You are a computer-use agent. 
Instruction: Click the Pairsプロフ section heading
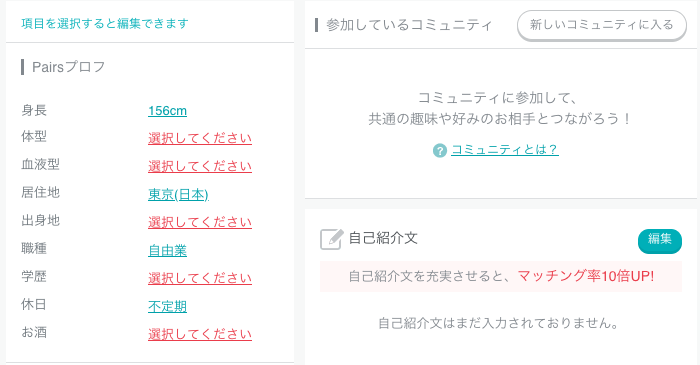point(68,67)
